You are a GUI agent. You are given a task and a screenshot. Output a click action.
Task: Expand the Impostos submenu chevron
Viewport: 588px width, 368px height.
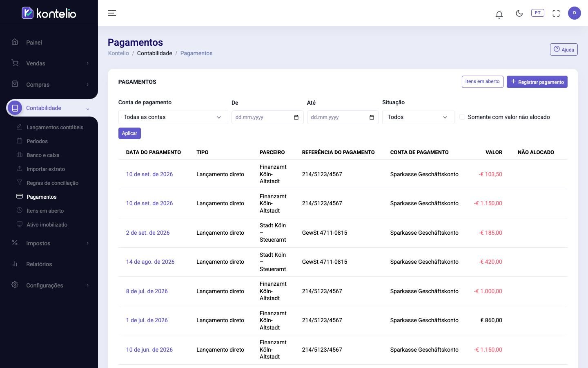click(x=87, y=243)
